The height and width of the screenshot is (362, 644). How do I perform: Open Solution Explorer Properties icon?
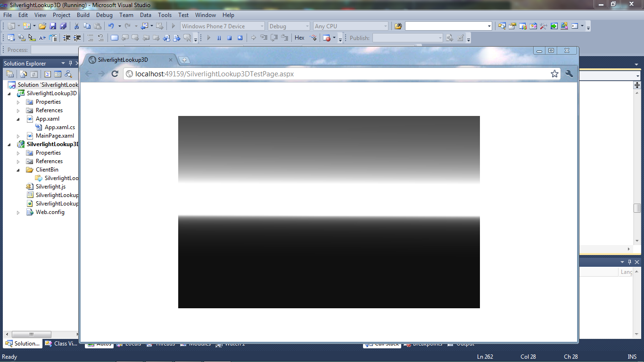10,74
